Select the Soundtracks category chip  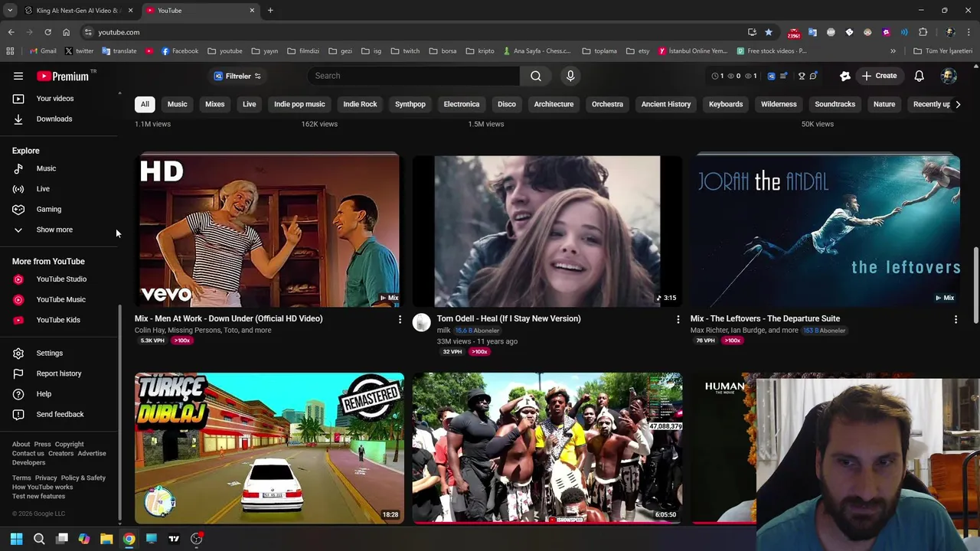tap(835, 104)
